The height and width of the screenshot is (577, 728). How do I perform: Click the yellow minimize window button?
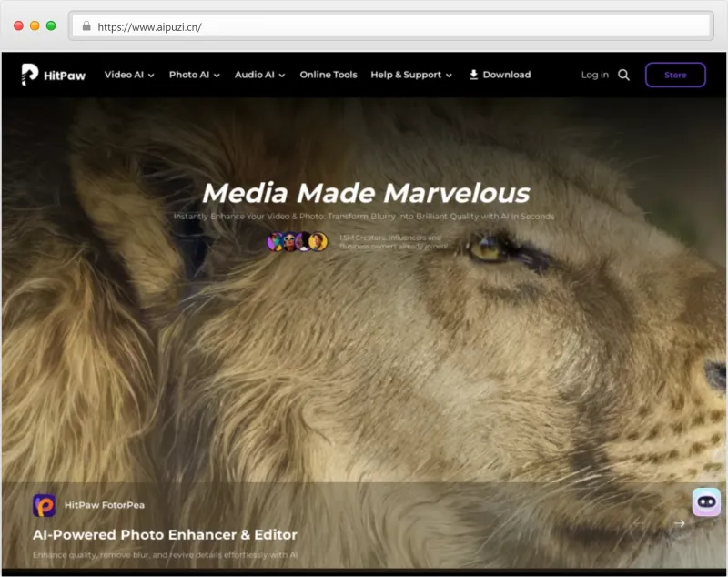35,26
